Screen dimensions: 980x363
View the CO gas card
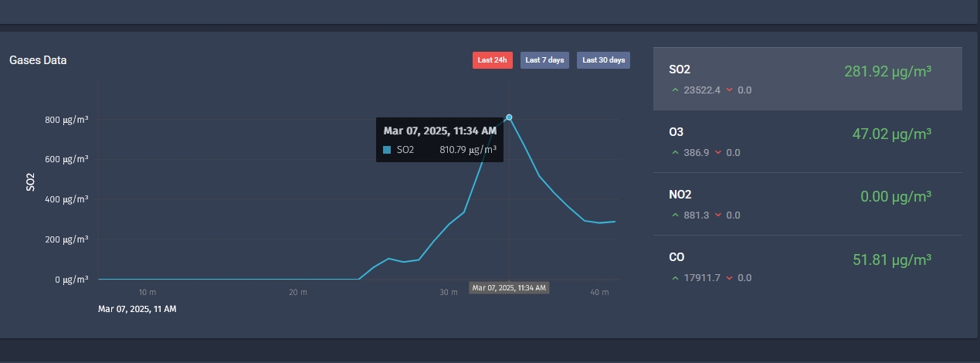pos(807,266)
